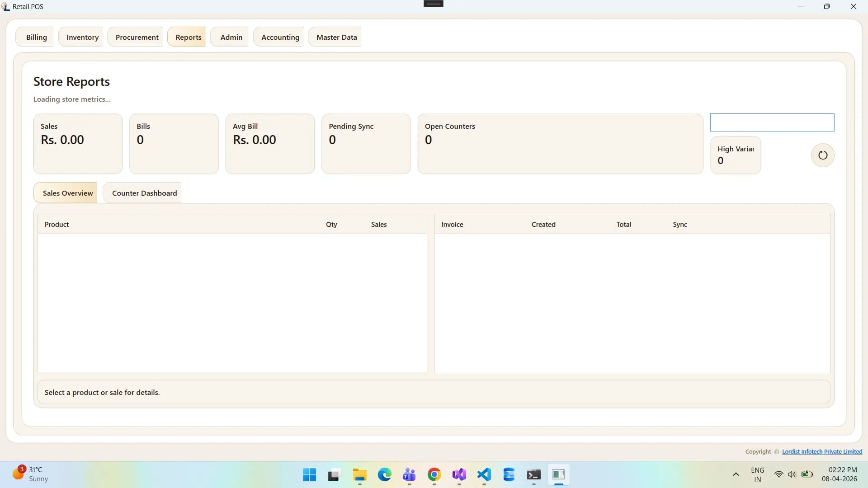Viewport: 868px width, 488px height.
Task: Open the blue database app on taskbar
Action: 509,475
